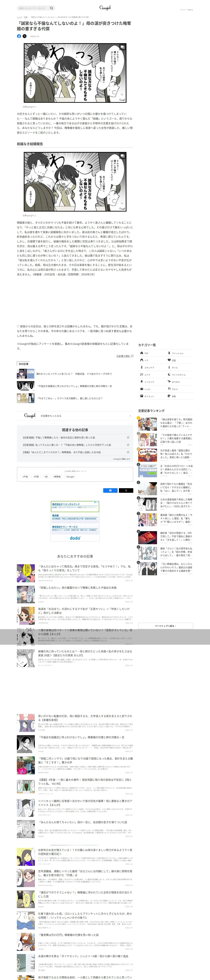Click the black X share button
Image resolution: width=210 pixels, height=980 pixels.
pos(126,490)
